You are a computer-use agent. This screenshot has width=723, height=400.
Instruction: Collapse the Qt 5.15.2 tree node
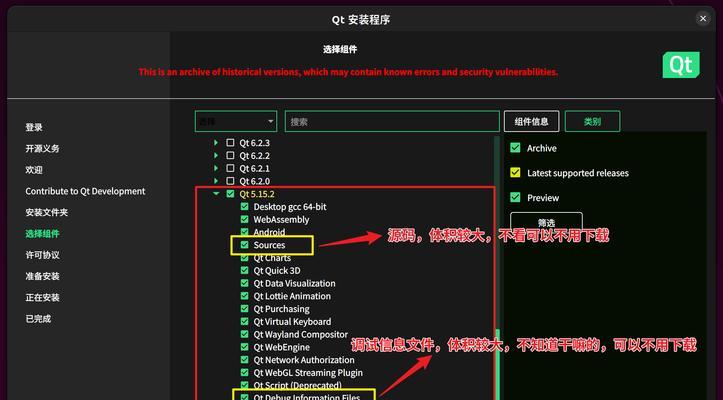click(216, 194)
